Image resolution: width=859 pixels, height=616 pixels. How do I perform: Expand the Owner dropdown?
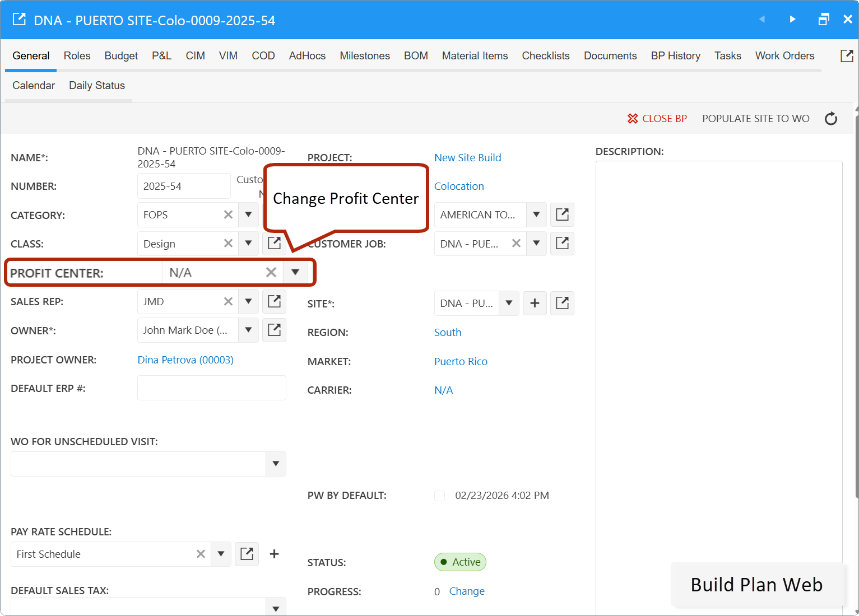[x=248, y=330]
